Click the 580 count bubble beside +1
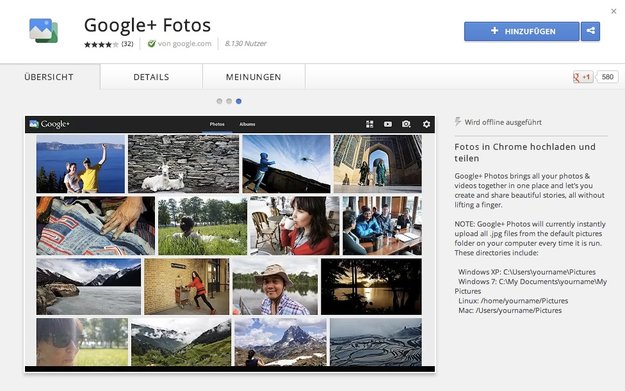The width and height of the screenshot is (625, 391). tap(607, 77)
